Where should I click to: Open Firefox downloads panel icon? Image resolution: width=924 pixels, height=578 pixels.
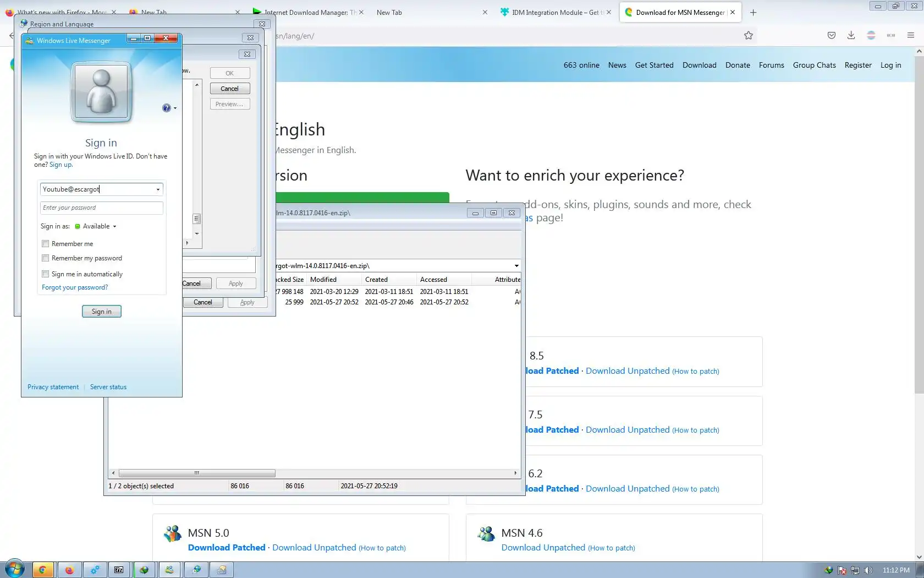click(x=851, y=36)
